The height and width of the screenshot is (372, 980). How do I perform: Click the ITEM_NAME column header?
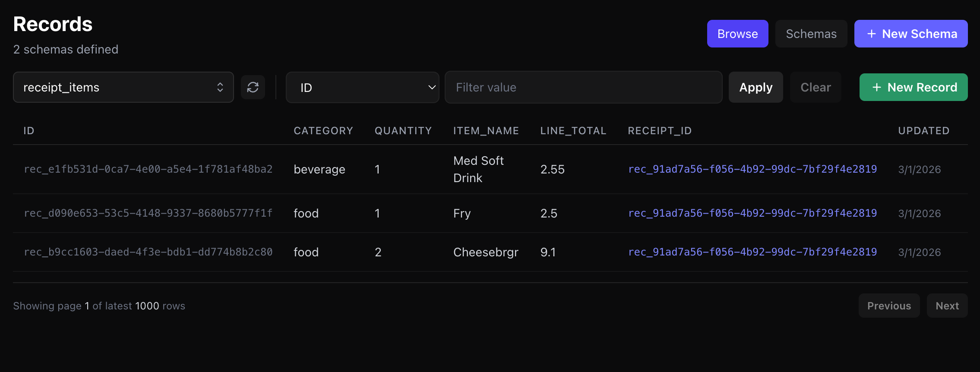[x=486, y=131]
